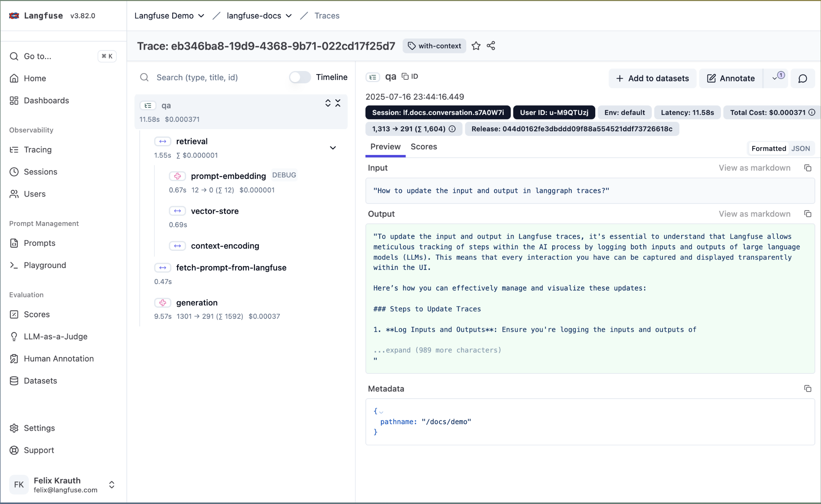View the Output as markdown
Screen dimensions: 821x504
754,214
